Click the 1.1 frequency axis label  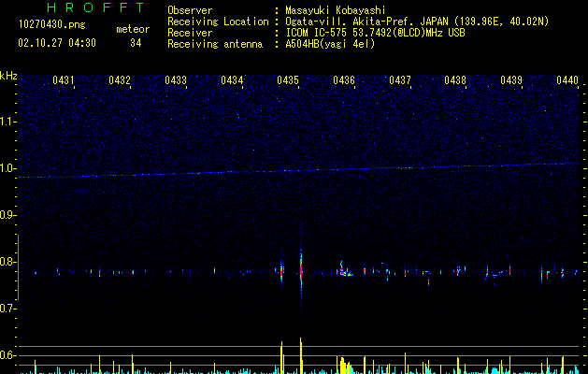pos(8,122)
